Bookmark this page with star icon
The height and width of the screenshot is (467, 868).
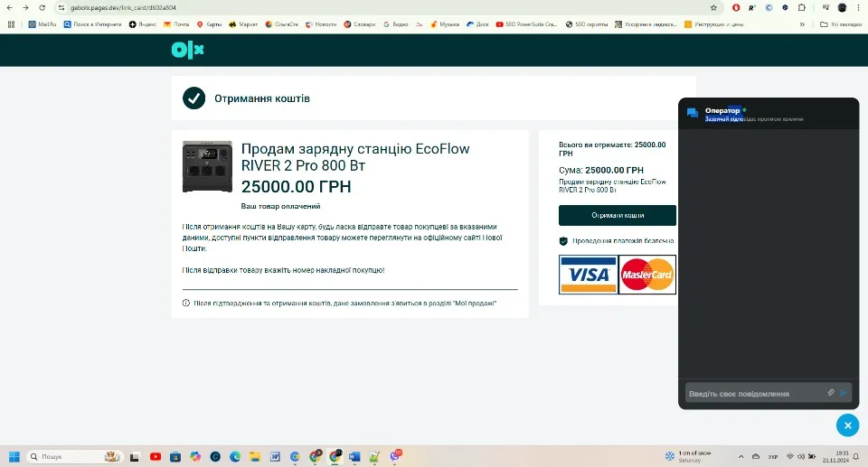point(713,8)
